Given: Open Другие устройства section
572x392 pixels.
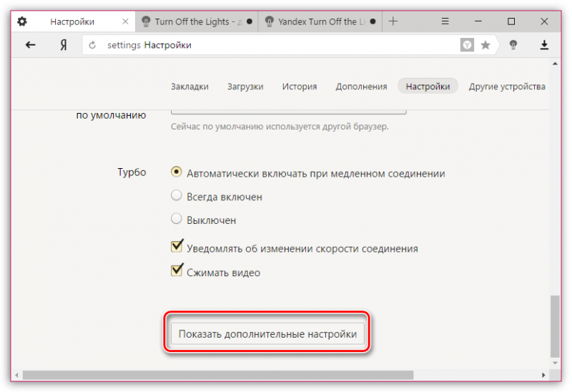Looking at the screenshot, I should [x=507, y=87].
